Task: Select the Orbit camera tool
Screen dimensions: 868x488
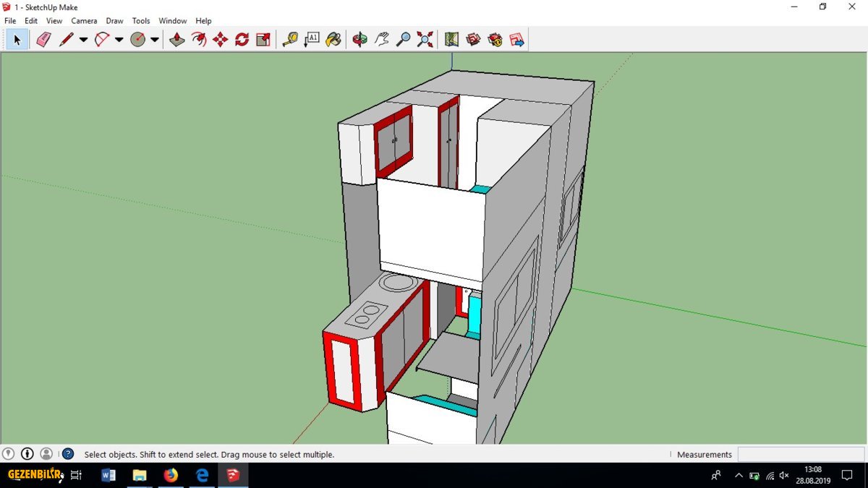Action: click(x=360, y=40)
